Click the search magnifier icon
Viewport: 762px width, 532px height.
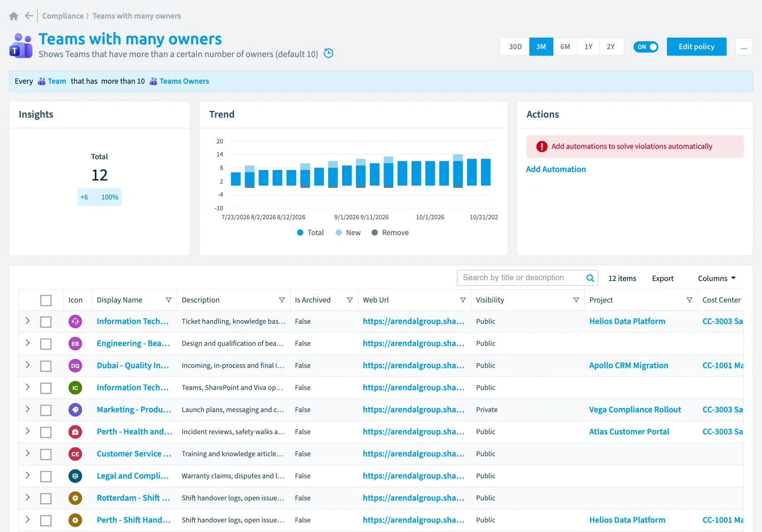590,278
